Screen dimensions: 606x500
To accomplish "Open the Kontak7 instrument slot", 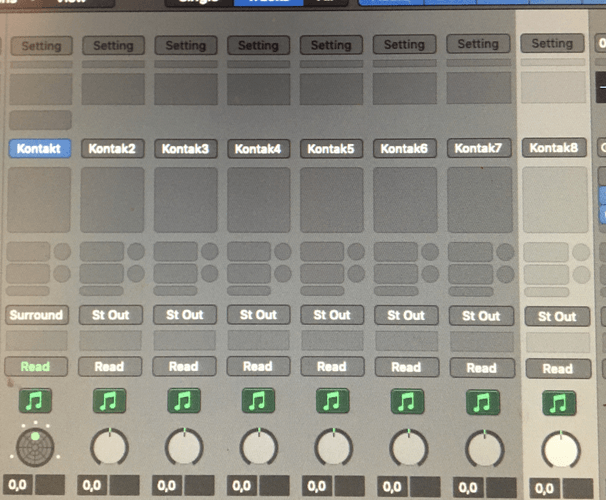I will 479,148.
